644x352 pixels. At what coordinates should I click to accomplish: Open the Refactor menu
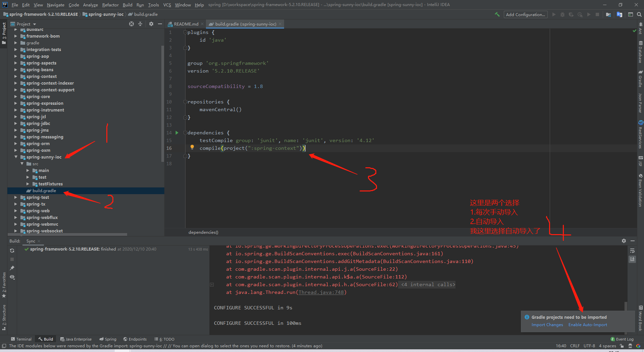[x=110, y=5]
